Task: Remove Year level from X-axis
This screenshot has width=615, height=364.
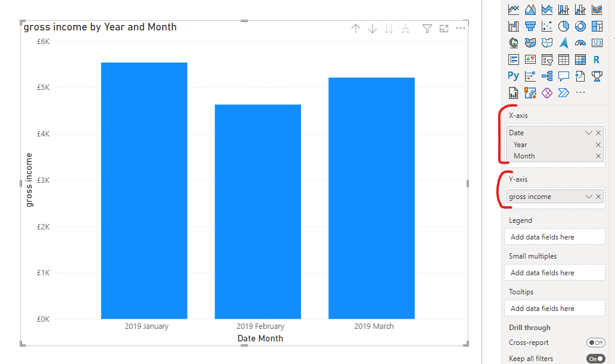Action: click(x=598, y=145)
